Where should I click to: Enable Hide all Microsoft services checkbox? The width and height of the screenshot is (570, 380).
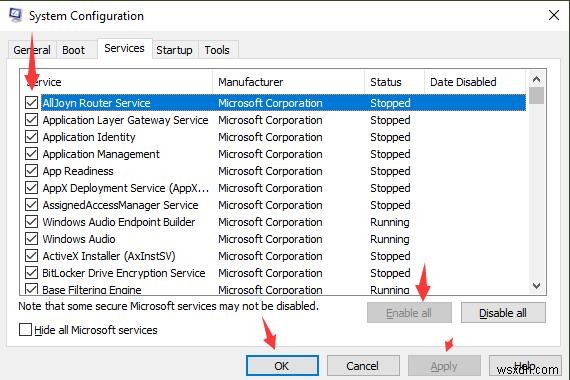(25, 330)
